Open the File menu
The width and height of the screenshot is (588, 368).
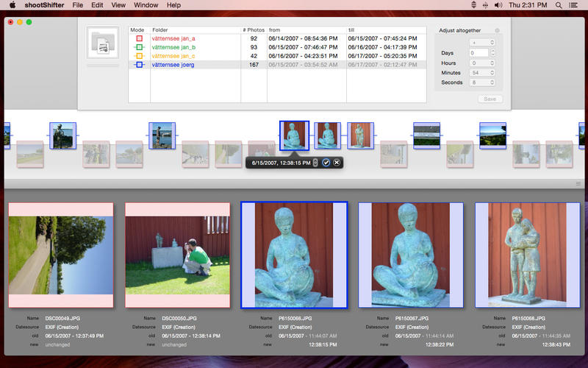(x=77, y=5)
